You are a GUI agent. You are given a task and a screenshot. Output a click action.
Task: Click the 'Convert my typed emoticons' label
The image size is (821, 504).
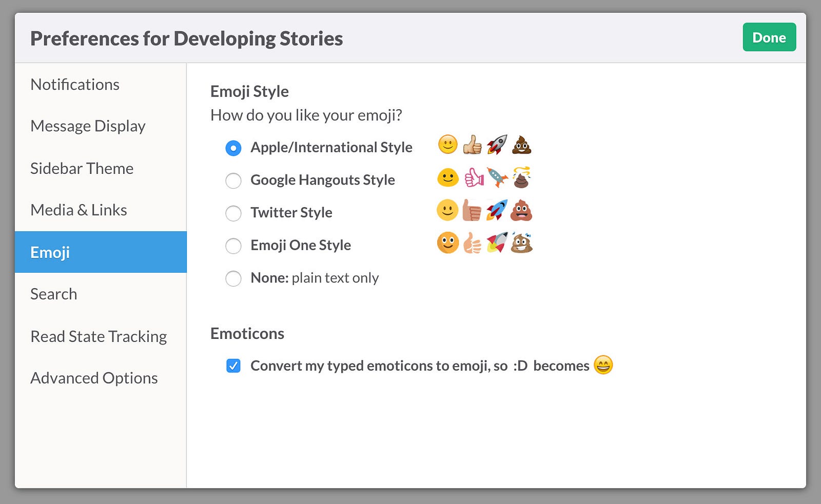pyautogui.click(x=420, y=366)
